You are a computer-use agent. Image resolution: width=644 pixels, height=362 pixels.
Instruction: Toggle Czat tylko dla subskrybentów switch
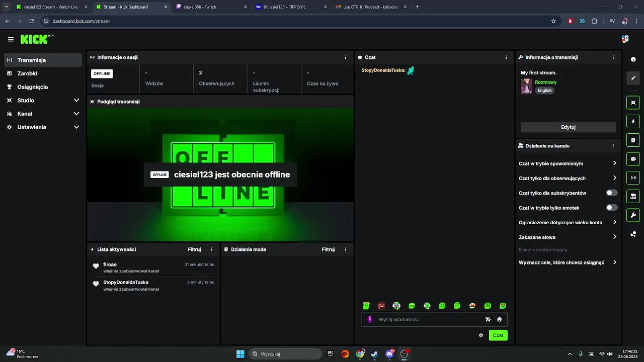tap(612, 193)
